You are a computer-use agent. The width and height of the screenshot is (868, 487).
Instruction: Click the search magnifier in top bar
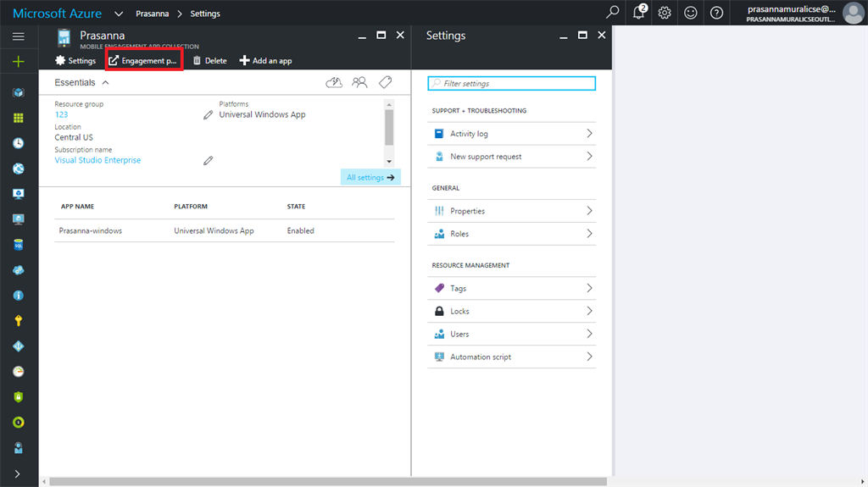[613, 13]
